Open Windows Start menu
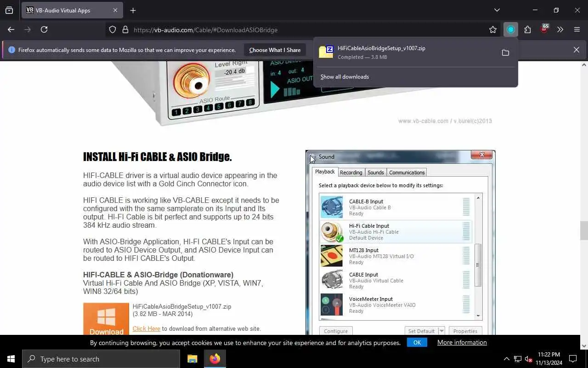This screenshot has height=368, width=588. pyautogui.click(x=11, y=359)
